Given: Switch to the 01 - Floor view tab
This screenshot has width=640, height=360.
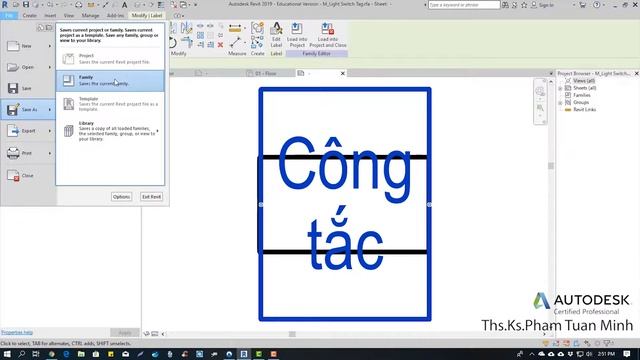Looking at the screenshot, I should click(266, 73).
